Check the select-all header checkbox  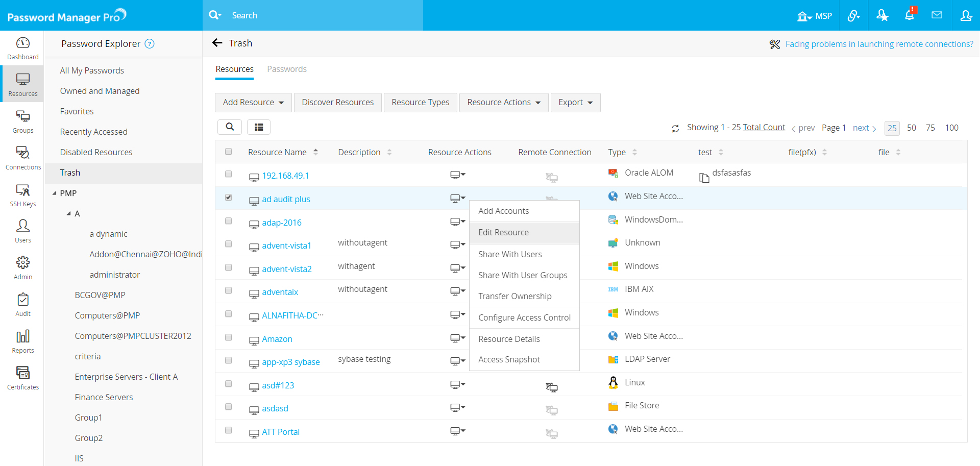coord(229,152)
